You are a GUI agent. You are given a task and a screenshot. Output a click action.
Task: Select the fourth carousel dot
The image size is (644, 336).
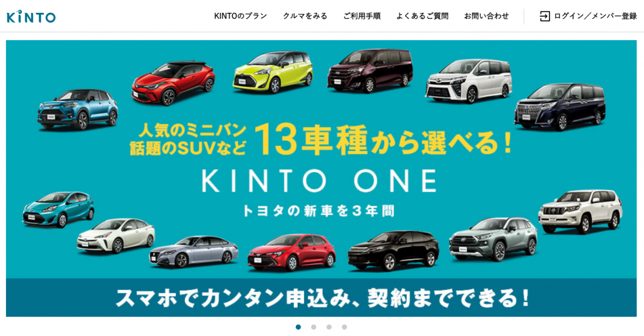(344, 327)
